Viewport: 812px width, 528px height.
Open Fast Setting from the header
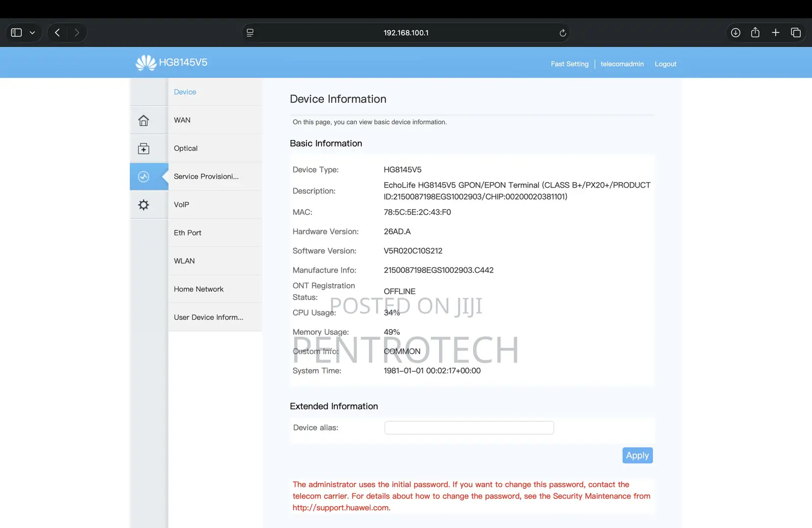click(569, 64)
